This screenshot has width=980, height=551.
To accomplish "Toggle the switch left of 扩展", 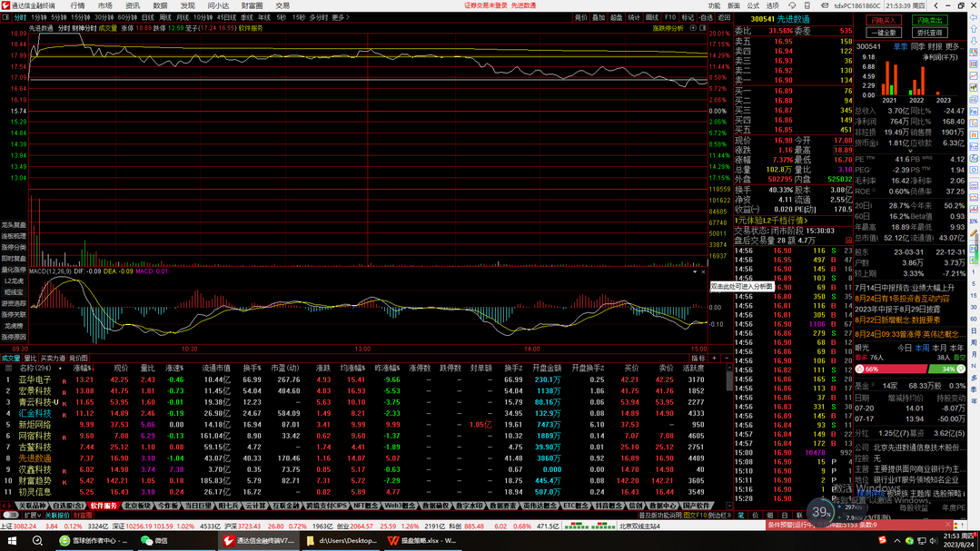I will (11, 516).
